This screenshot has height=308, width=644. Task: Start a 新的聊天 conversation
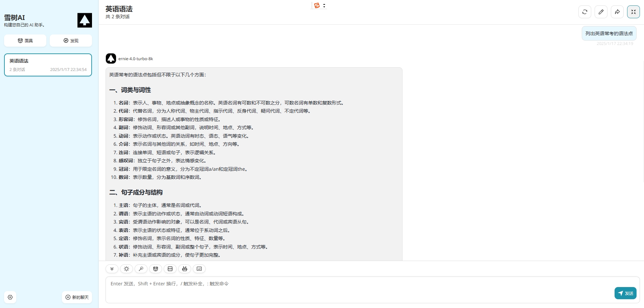(x=77, y=297)
